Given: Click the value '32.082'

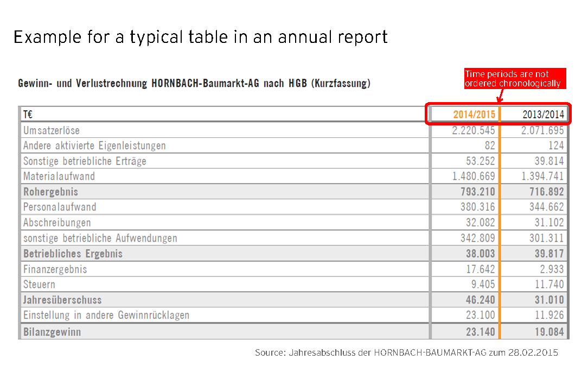Looking at the screenshot, I should [x=481, y=223].
